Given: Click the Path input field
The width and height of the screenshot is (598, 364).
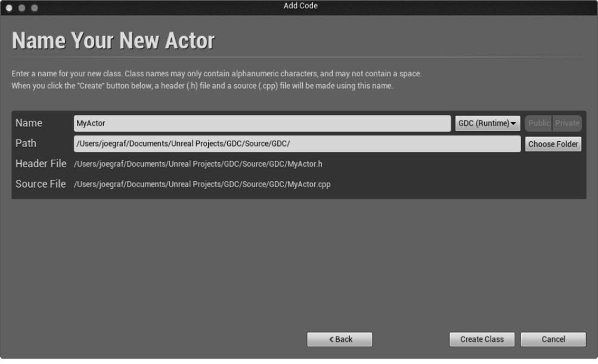Looking at the screenshot, I should point(297,144).
